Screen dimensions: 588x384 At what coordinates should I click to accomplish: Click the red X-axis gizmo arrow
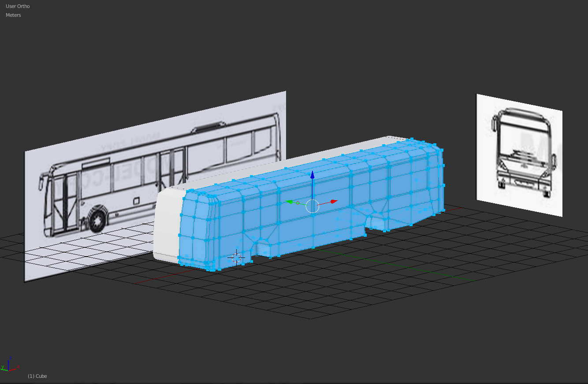coord(333,201)
